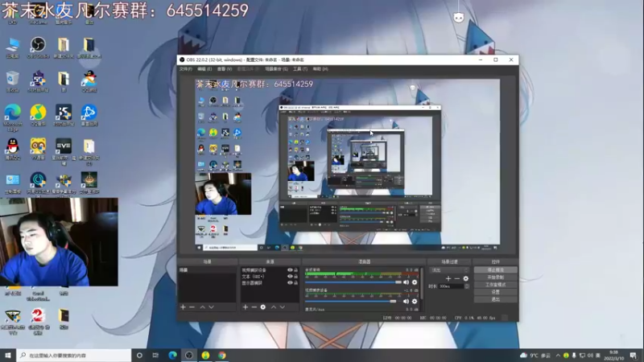
Task: Click the OBS icon in the taskbar
Action: coord(189,356)
